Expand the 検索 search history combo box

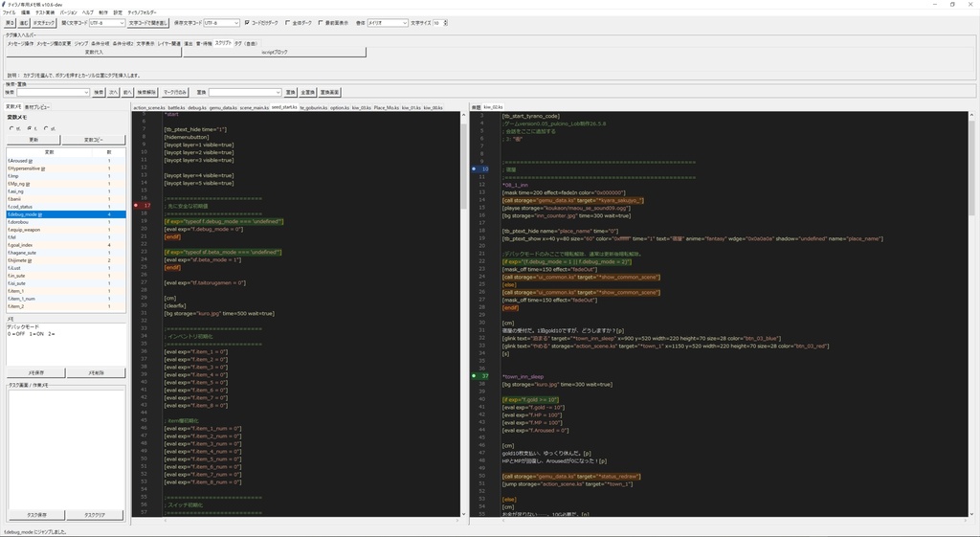[x=86, y=93]
